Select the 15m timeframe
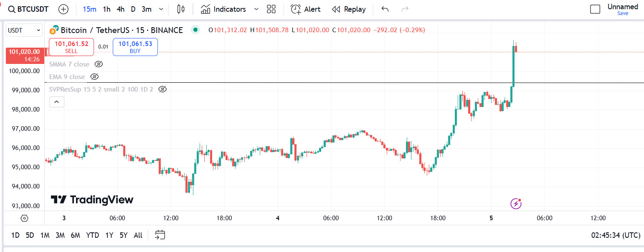Screen dimensions: 644x252 click(x=89, y=9)
